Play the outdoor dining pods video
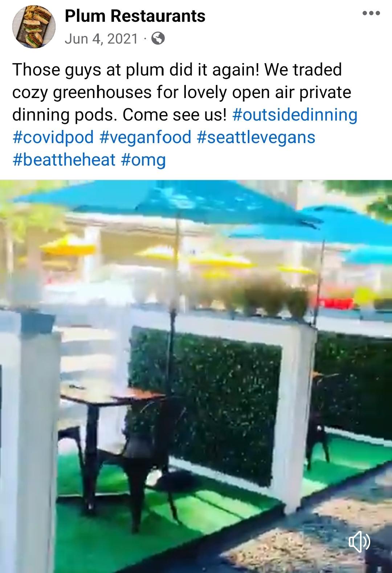This screenshot has height=573, width=392. tap(196, 376)
